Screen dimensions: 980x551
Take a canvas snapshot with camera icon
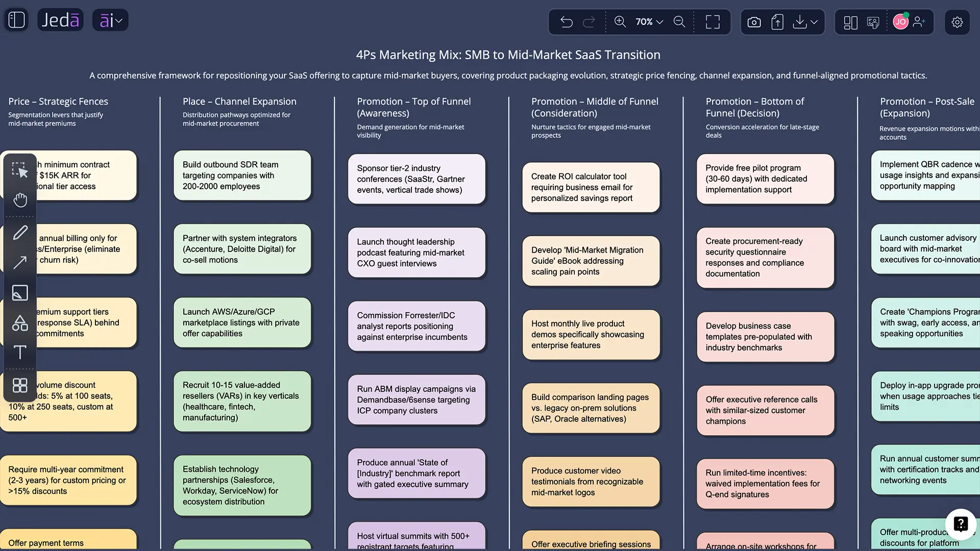pyautogui.click(x=754, y=22)
